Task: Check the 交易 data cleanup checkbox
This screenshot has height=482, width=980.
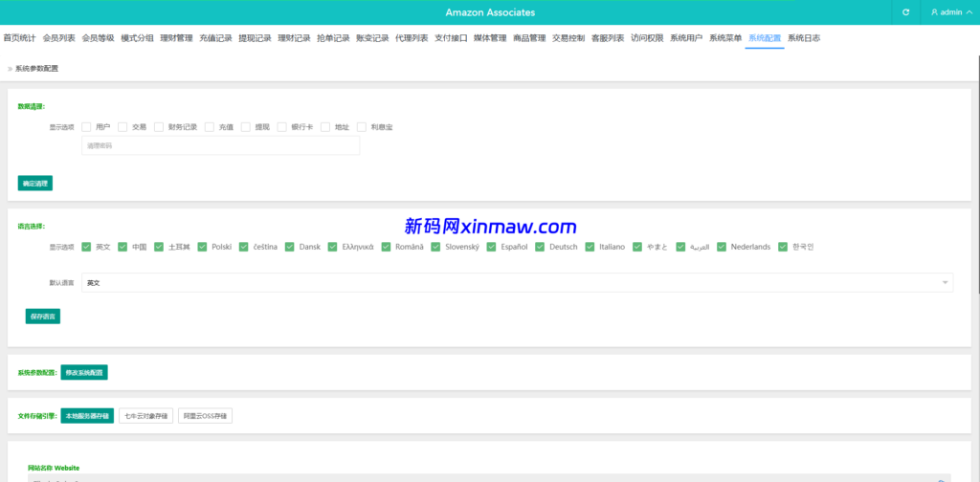Action: 122,127
